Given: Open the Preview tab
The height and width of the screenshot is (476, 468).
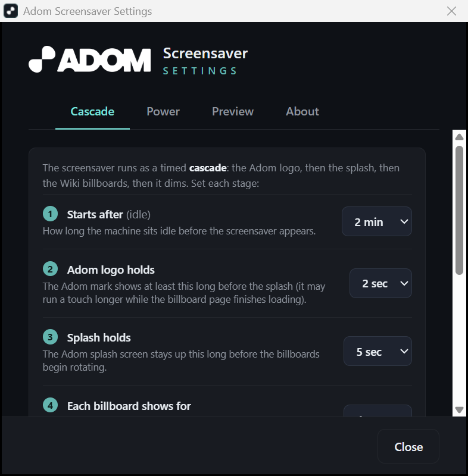Looking at the screenshot, I should (x=233, y=111).
